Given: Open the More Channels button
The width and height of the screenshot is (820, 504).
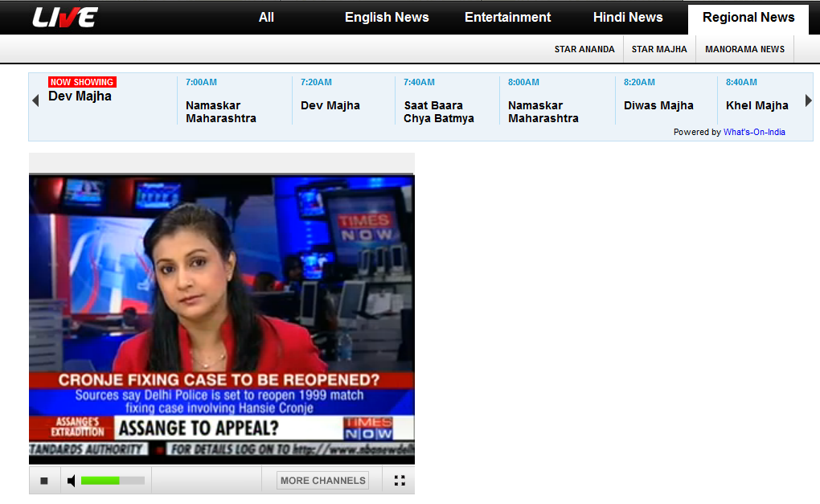Looking at the screenshot, I should (x=322, y=481).
